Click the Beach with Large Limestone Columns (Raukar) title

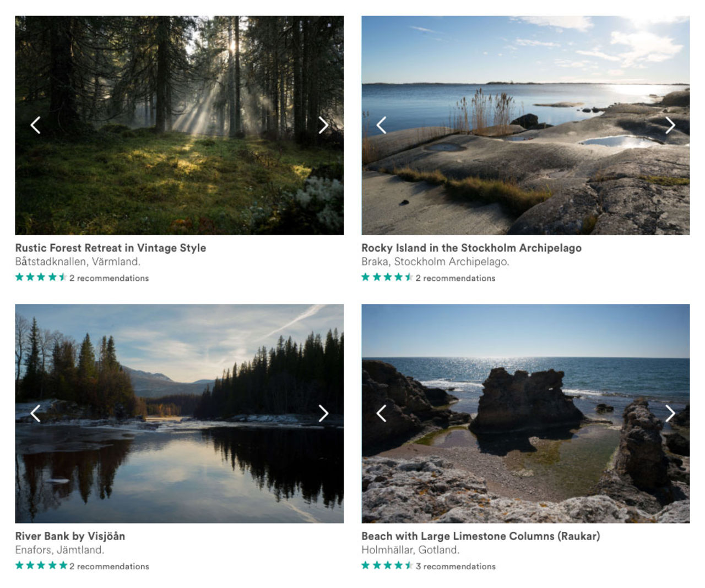pos(481,536)
